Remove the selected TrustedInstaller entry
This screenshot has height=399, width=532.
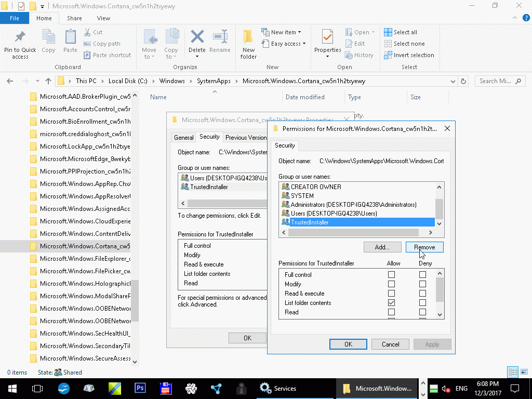(424, 247)
